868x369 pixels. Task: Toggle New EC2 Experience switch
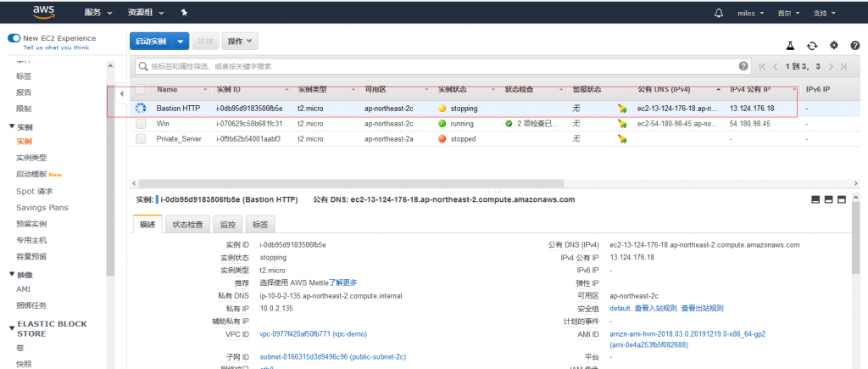pyautogui.click(x=14, y=38)
